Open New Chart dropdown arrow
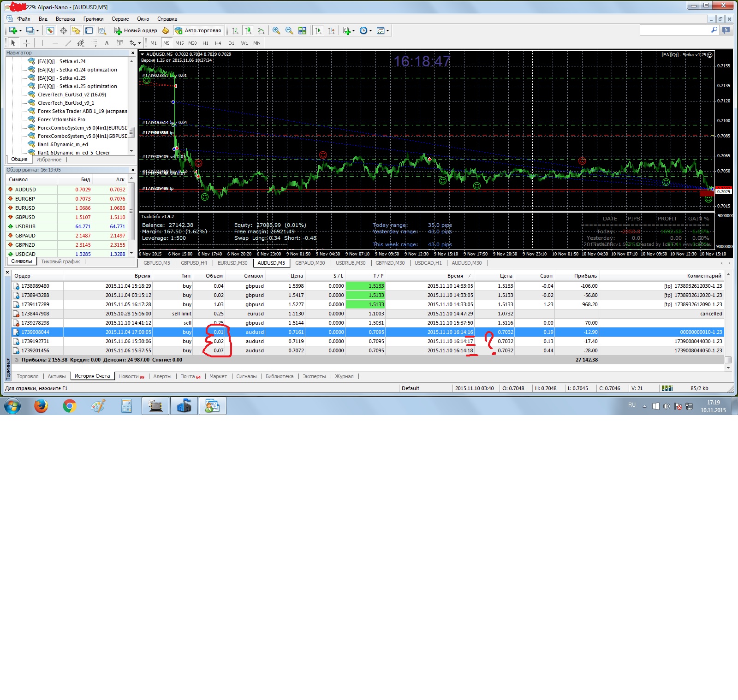 point(20,31)
